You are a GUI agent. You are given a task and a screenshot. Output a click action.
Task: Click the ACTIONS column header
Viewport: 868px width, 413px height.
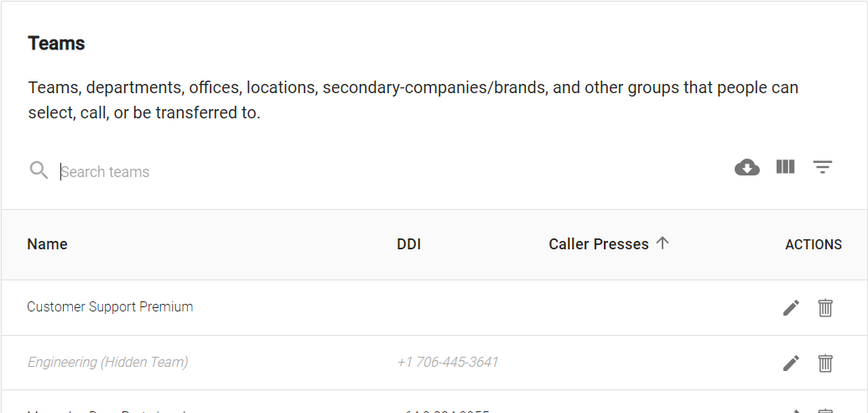click(x=813, y=244)
